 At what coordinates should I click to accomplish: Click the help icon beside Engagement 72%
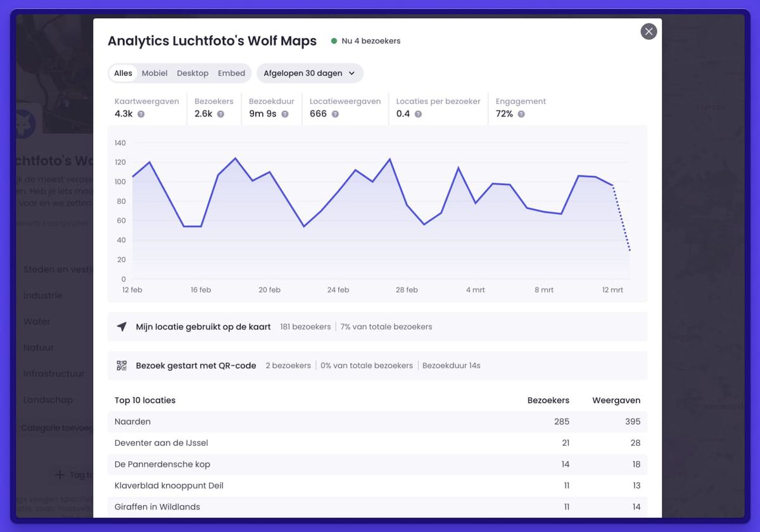(521, 114)
